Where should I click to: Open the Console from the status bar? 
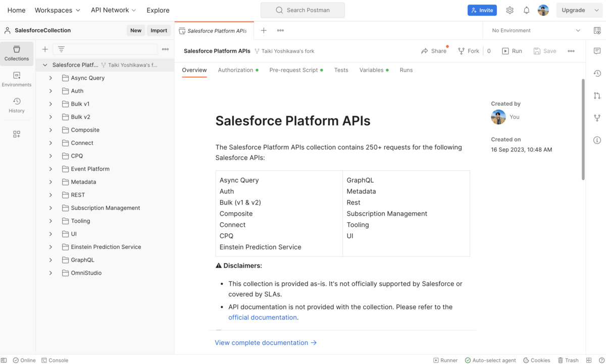coord(55,360)
